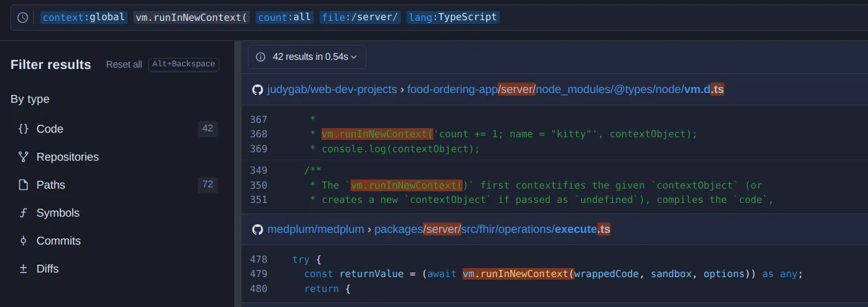Select the Repositories filter icon
868x307 pixels.
[23, 157]
